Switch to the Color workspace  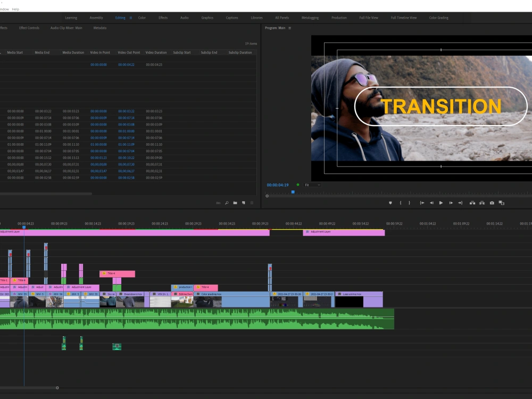pos(142,18)
